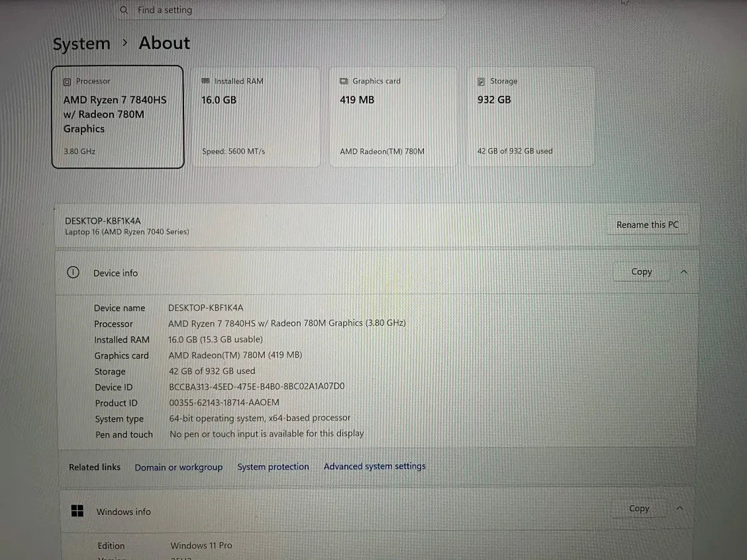Click the Graphics card icon
Viewport: 747px width, 560px height.
(344, 81)
